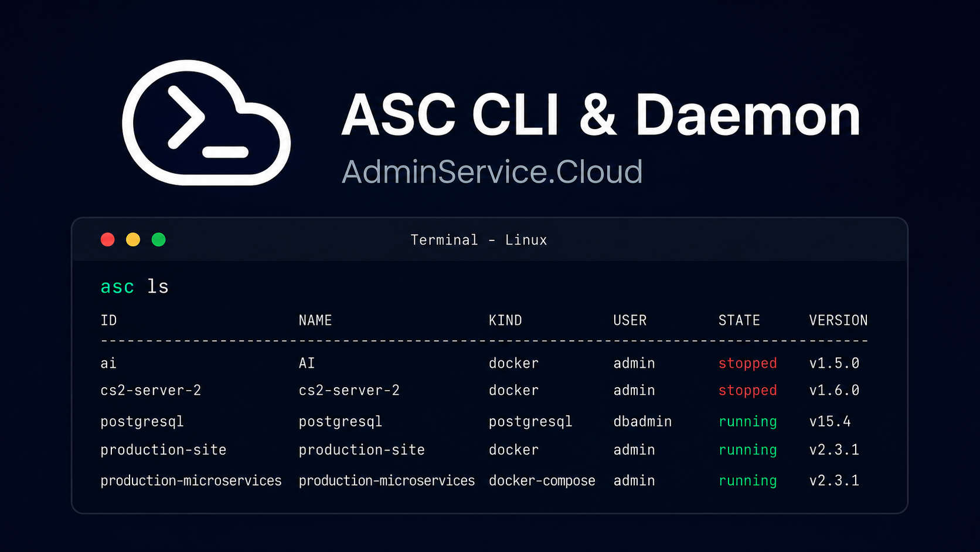Click the 'Terminal - Linux' window title
This screenshot has width=980, height=552.
(479, 240)
